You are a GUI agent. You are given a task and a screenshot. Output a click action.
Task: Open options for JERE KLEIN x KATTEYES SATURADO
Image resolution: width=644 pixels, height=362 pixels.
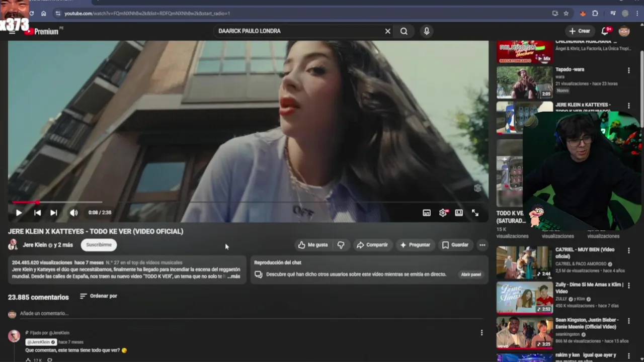628,106
